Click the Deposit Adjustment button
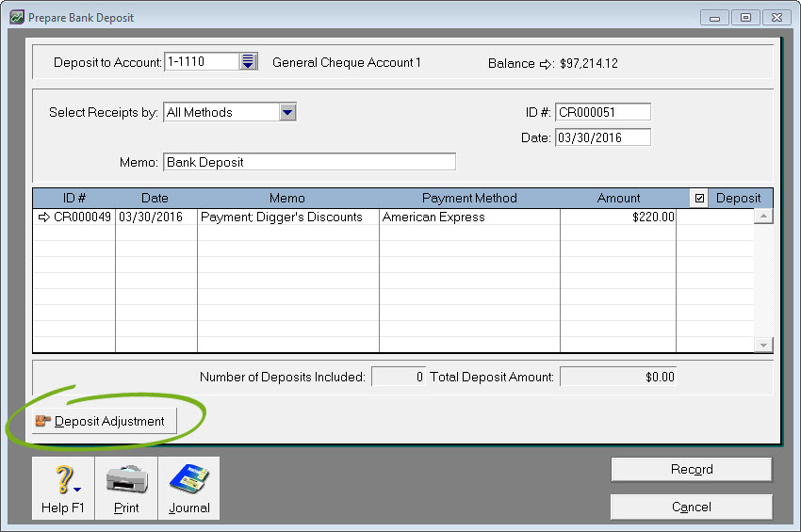The image size is (801, 532). [x=105, y=421]
